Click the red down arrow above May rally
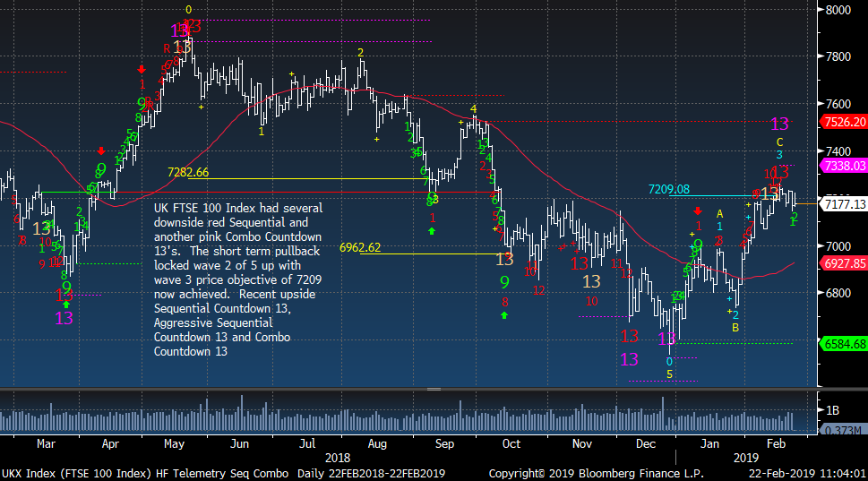 (x=142, y=69)
